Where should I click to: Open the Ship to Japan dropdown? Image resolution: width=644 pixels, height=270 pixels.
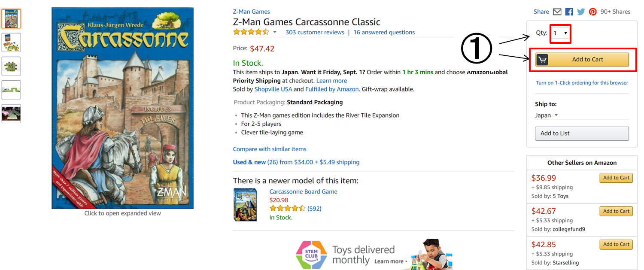click(547, 115)
